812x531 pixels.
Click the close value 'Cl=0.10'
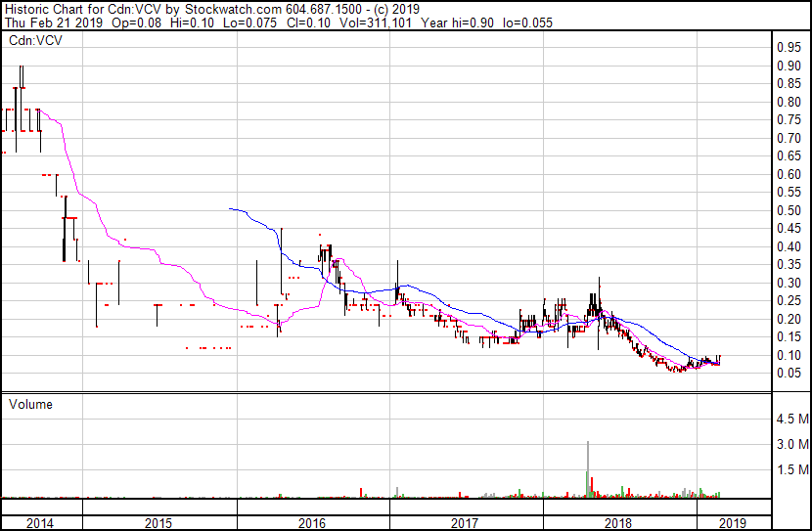[308, 22]
